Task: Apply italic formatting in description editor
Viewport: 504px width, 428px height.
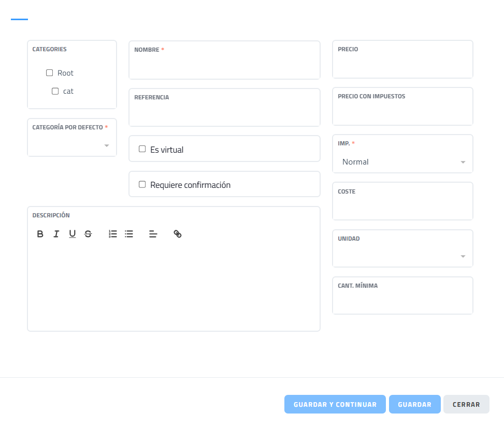Action: click(56, 234)
